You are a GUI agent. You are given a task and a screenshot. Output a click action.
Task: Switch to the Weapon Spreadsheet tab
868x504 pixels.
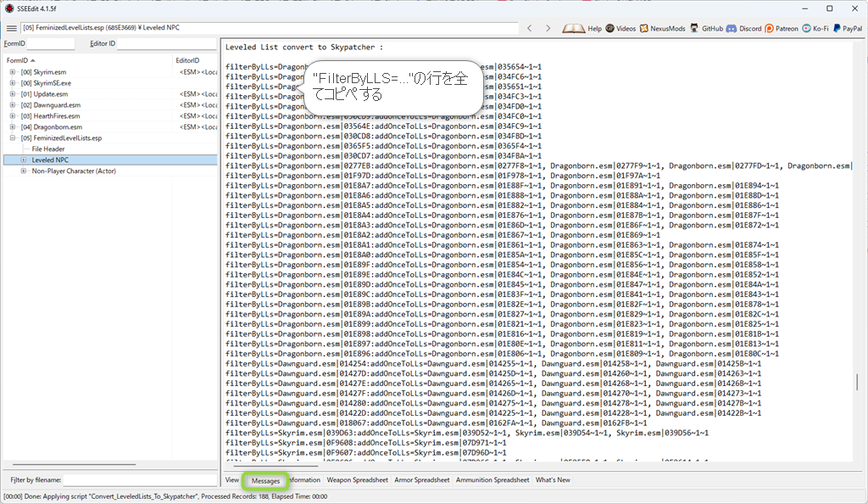357,480
